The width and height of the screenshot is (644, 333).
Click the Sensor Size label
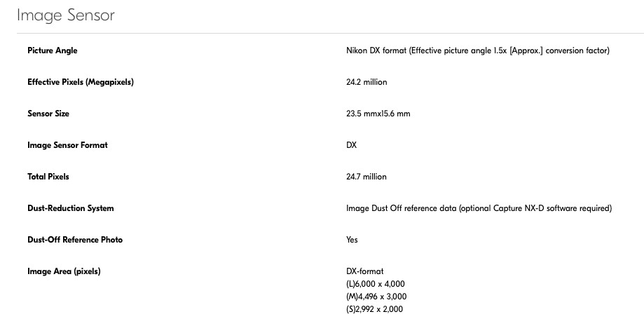[x=48, y=114]
